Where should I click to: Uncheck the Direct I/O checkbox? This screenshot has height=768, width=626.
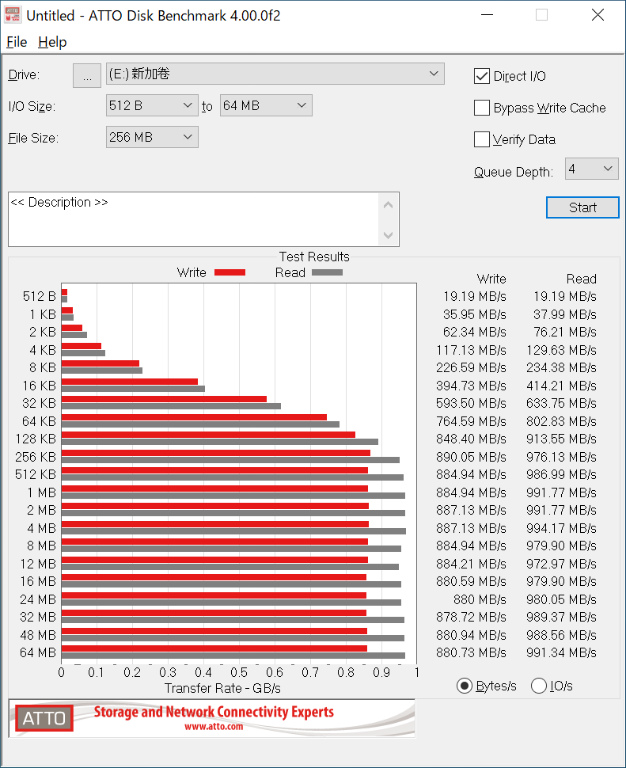(482, 76)
